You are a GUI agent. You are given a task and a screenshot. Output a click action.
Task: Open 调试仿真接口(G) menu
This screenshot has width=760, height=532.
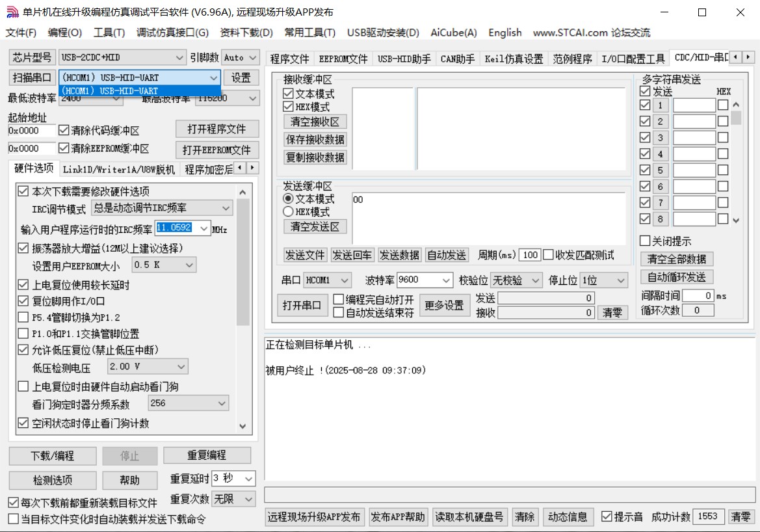click(172, 33)
